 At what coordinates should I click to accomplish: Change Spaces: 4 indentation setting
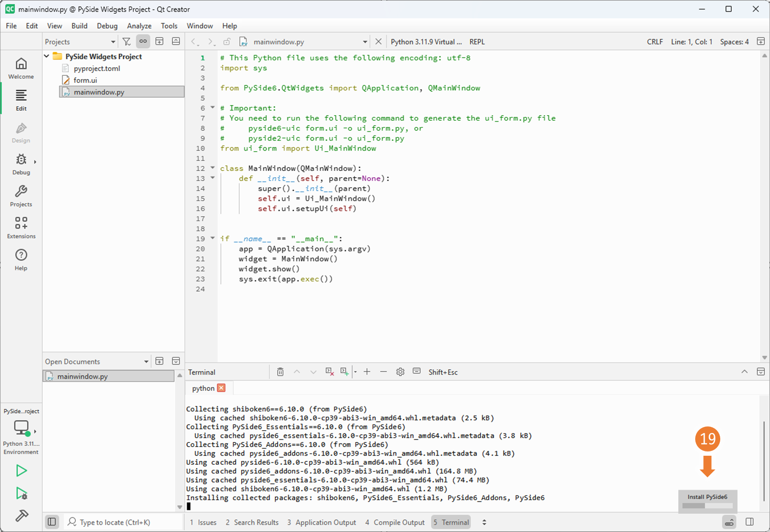click(x=734, y=42)
